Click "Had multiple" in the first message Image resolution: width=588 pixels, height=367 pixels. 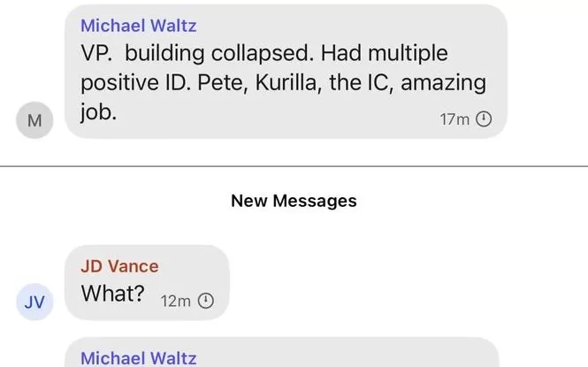(x=383, y=54)
